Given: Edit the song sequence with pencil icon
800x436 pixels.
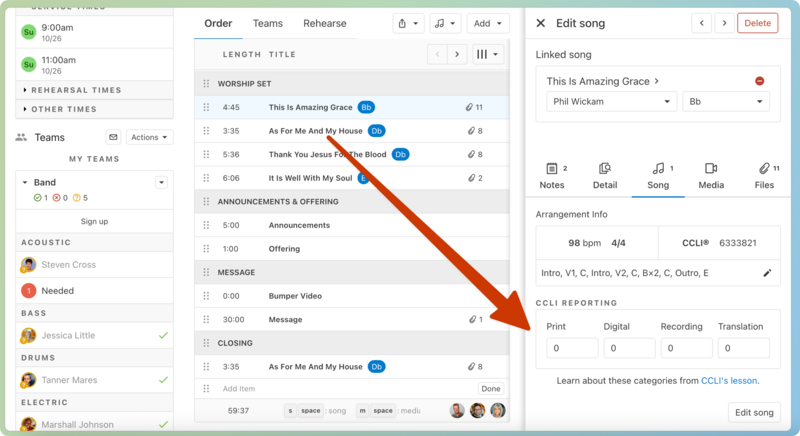Looking at the screenshot, I should click(x=767, y=273).
